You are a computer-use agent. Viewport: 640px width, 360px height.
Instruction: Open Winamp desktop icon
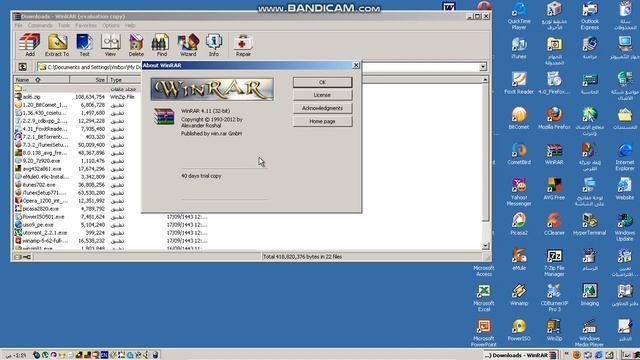coord(519,295)
